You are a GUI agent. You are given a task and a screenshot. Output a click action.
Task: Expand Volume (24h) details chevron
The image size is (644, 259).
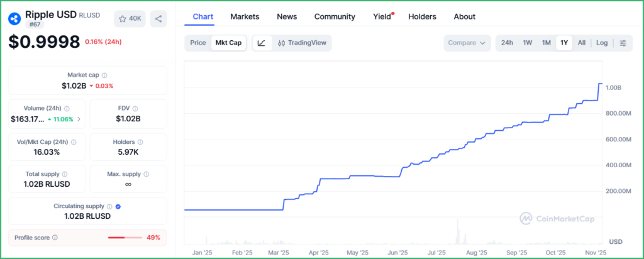[79, 119]
